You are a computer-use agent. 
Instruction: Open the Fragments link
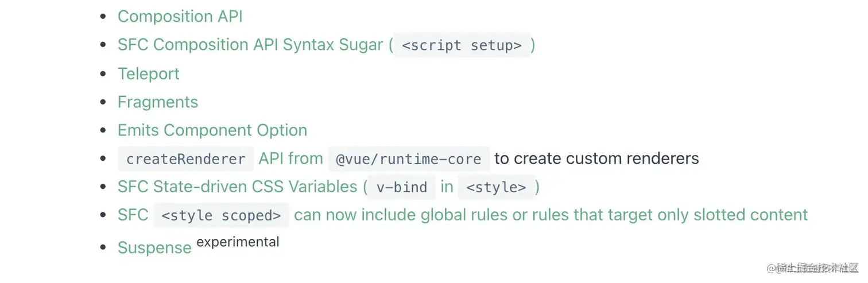click(158, 102)
